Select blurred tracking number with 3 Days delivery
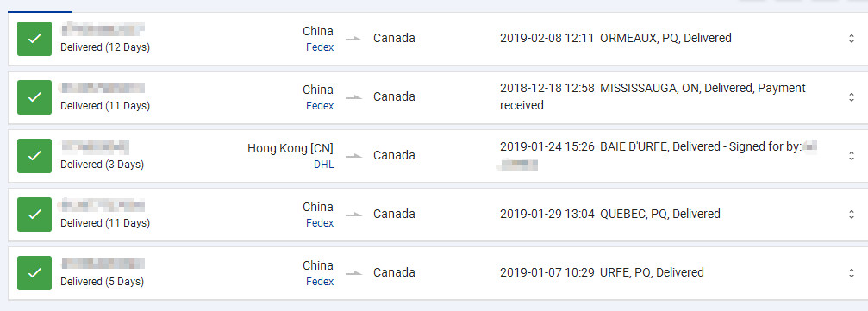868x311 pixels. (95, 146)
